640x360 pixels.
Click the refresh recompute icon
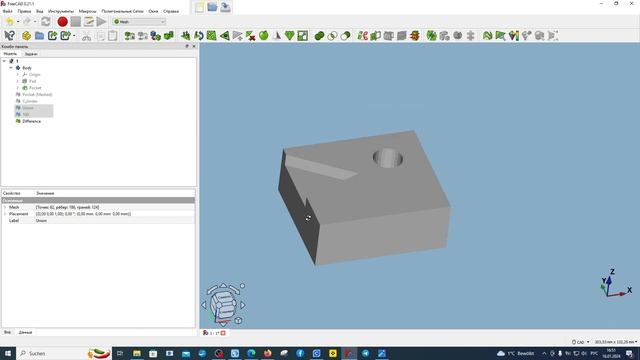pos(46,22)
